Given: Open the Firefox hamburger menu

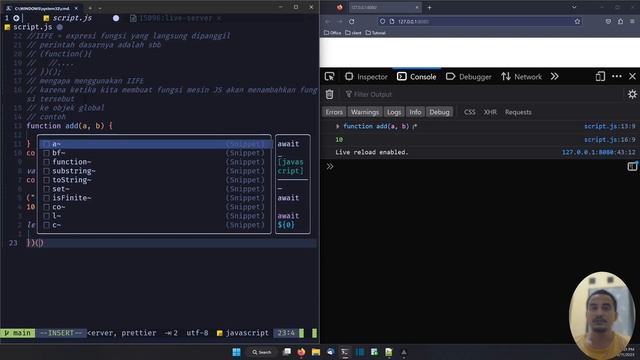Looking at the screenshot, I should pyautogui.click(x=632, y=21).
